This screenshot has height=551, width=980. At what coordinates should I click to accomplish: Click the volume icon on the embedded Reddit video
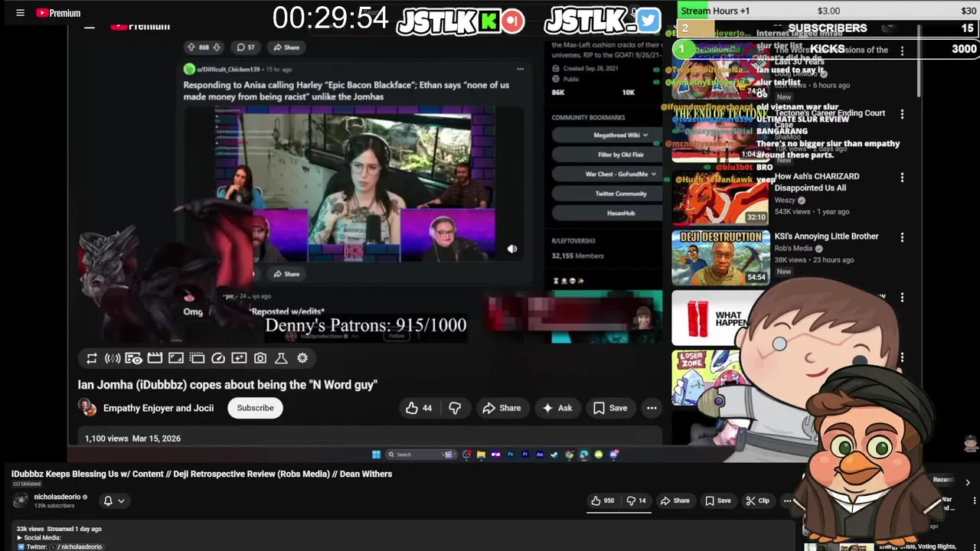click(512, 249)
